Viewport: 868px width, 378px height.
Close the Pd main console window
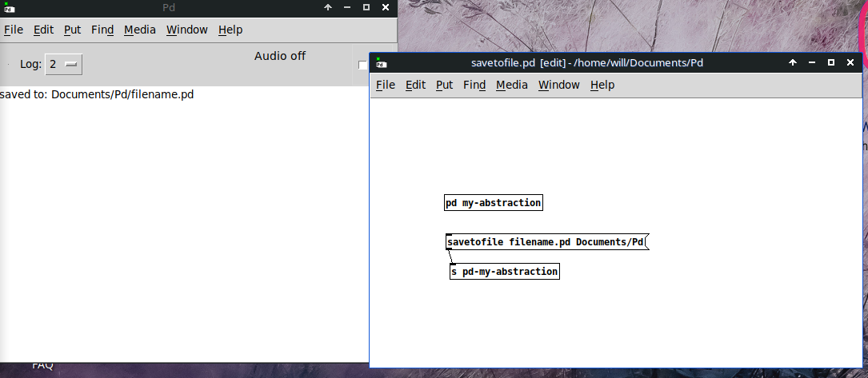386,7
